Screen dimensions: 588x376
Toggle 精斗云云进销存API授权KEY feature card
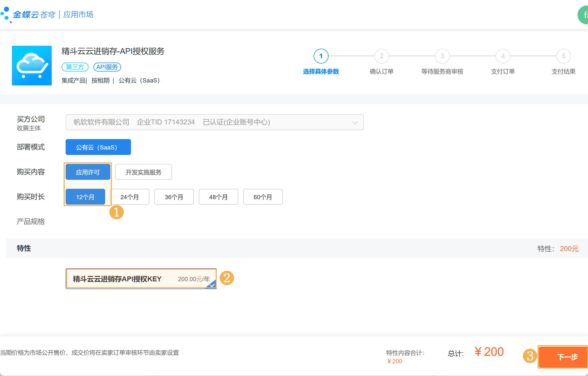[141, 279]
